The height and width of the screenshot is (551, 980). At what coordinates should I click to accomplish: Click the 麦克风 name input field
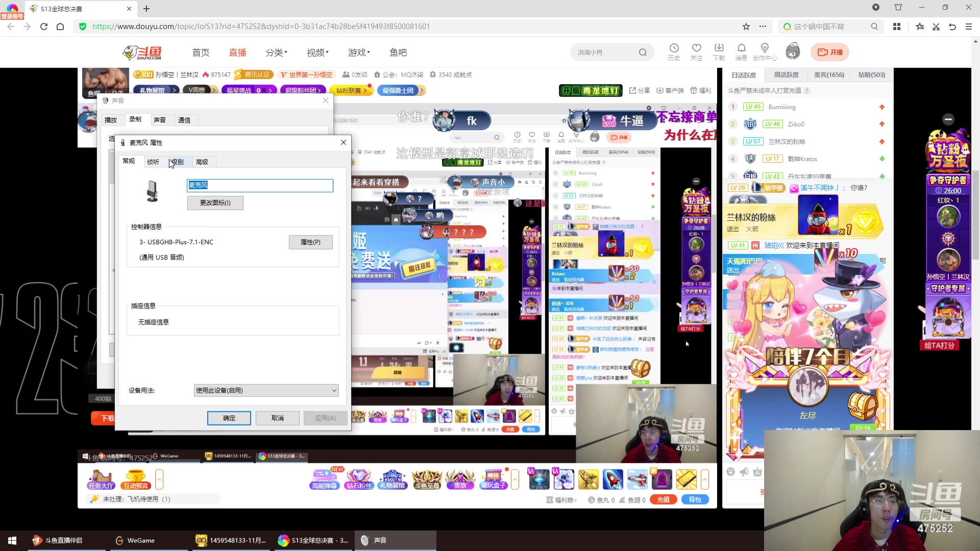[260, 185]
